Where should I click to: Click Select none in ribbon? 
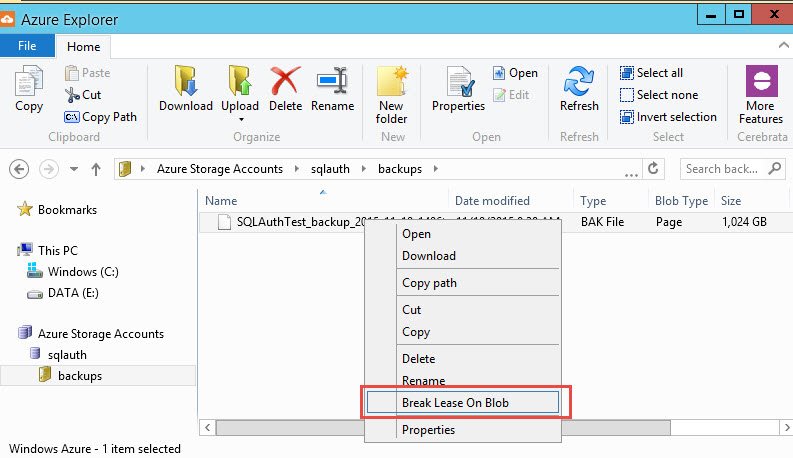(659, 95)
